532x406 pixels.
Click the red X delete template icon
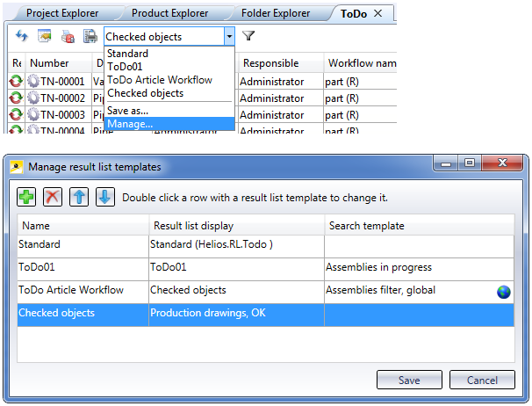53,197
